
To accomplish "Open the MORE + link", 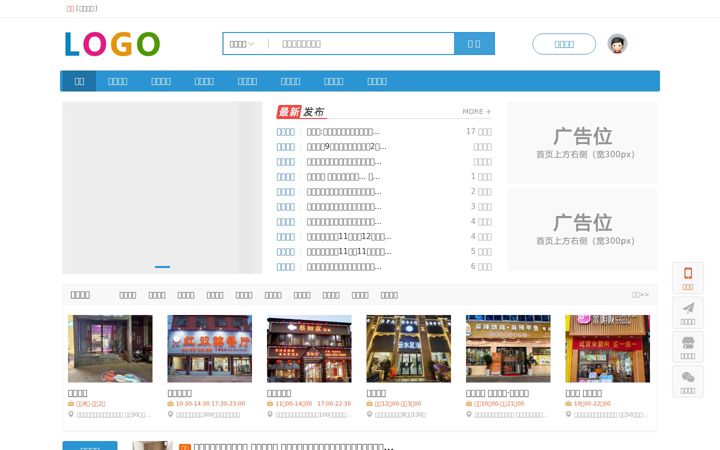I will point(477,112).
